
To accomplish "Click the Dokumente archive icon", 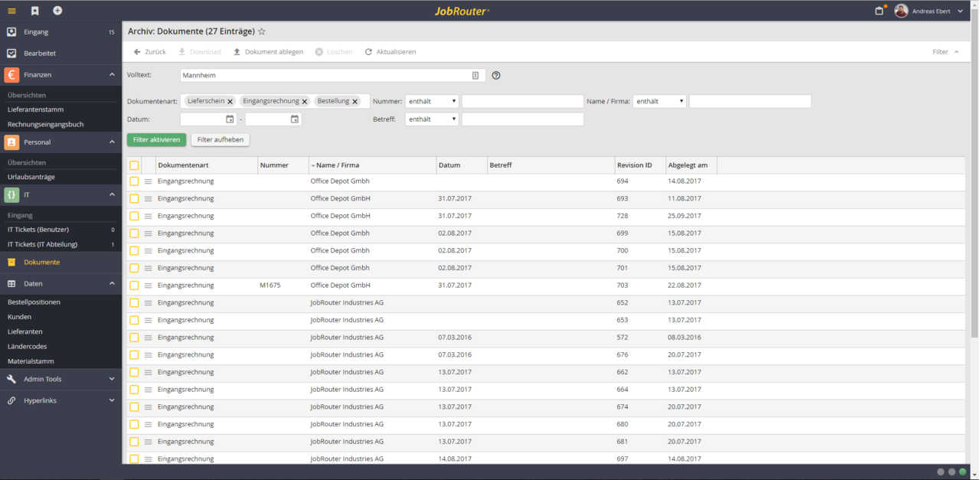I will pyautogui.click(x=11, y=263).
